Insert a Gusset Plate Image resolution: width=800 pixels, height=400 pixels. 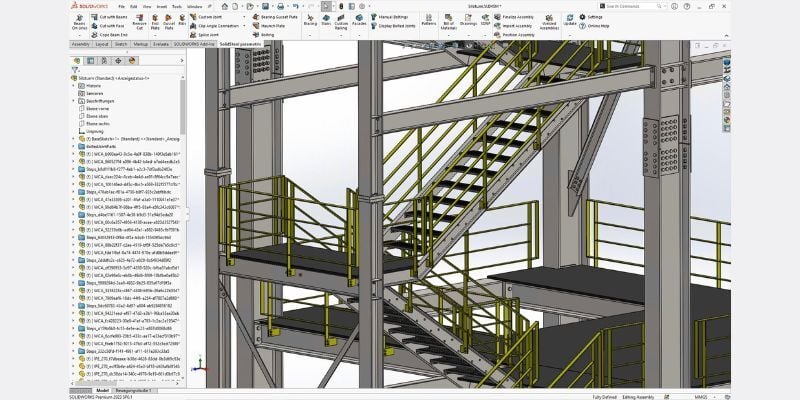(x=169, y=22)
